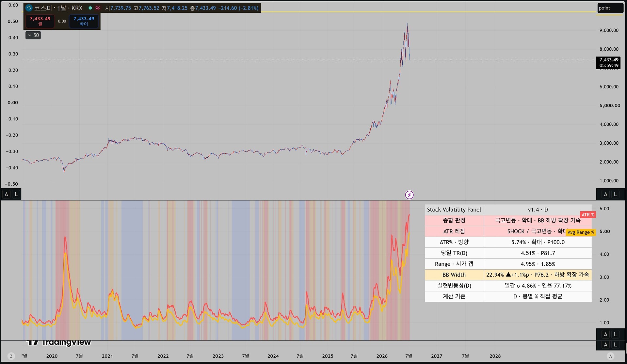The image size is (627, 364).
Task: Click the −0.50 label on the left scale
Action: pos(11,184)
